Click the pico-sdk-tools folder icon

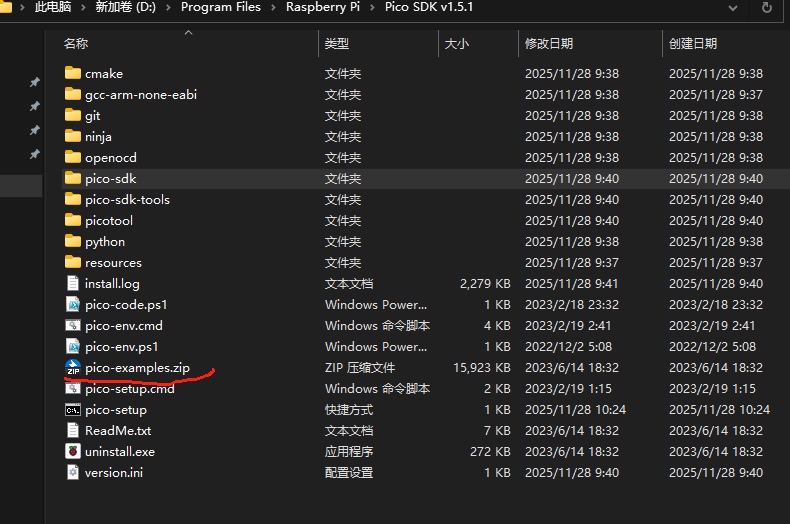pyautogui.click(x=73, y=199)
